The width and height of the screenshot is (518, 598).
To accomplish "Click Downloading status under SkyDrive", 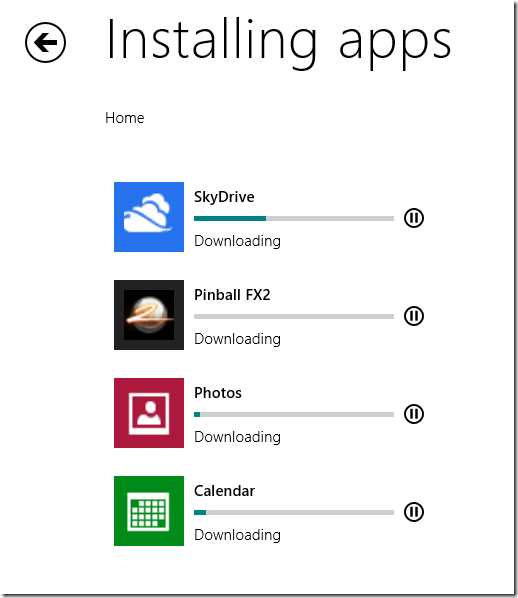I will coord(237,241).
